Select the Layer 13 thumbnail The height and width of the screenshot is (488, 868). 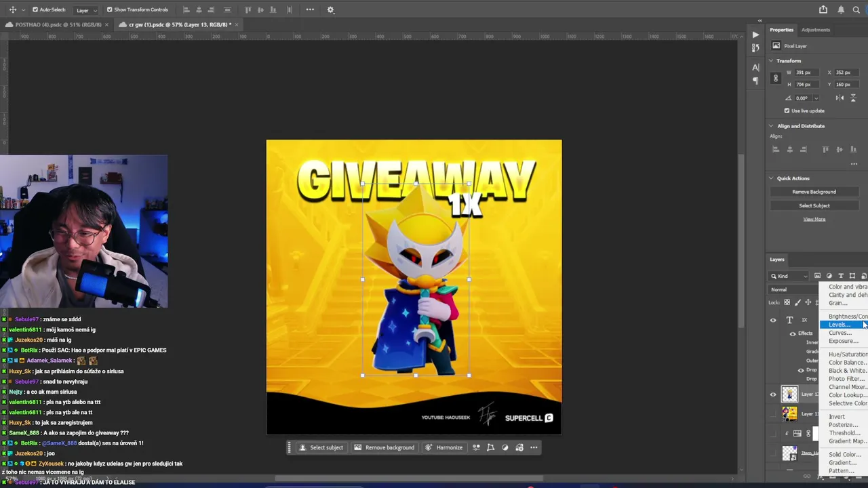tap(789, 394)
